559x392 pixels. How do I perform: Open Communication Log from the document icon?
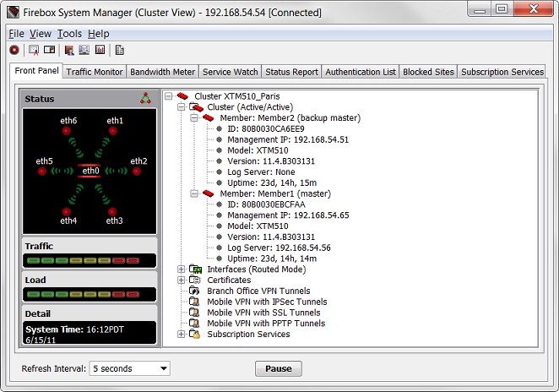click(119, 51)
